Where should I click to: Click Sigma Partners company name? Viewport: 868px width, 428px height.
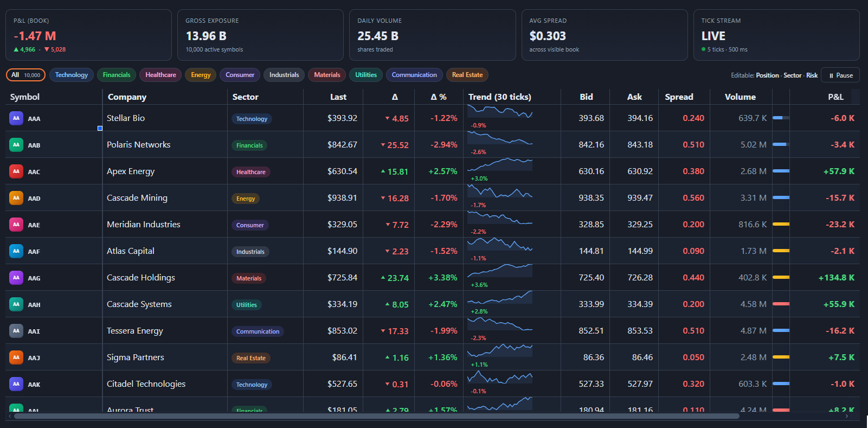point(136,357)
